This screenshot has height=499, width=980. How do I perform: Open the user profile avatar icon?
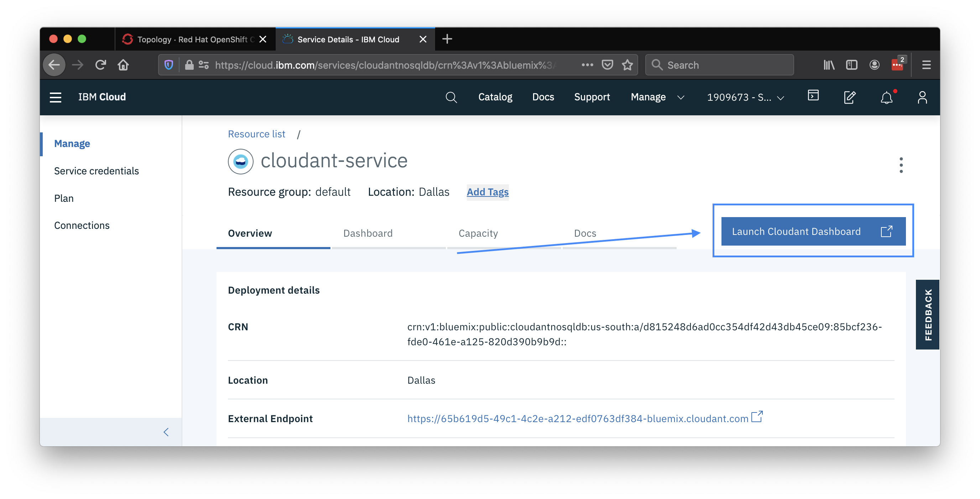click(922, 98)
